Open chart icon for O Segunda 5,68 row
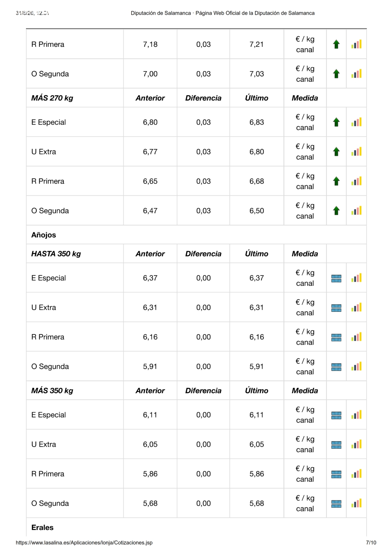 [356, 503]
